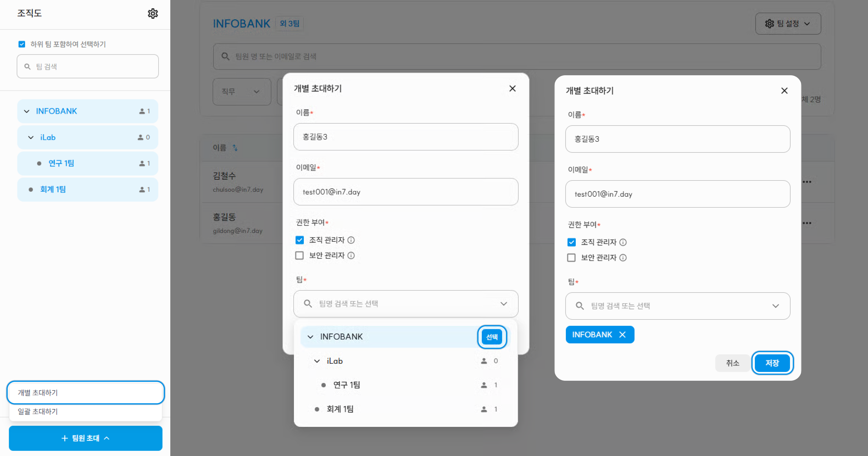Close the right 개별 초대하기 dialog
The image size is (868, 456).
tap(784, 91)
